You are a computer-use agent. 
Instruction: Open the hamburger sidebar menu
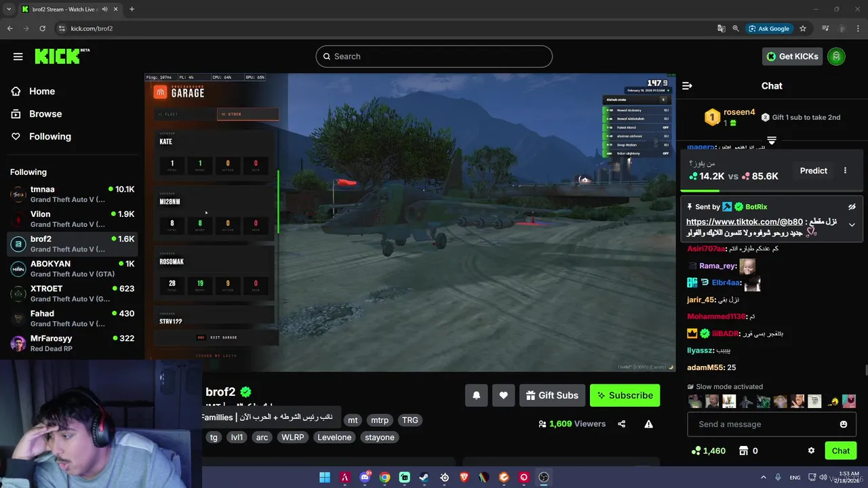[x=18, y=56]
